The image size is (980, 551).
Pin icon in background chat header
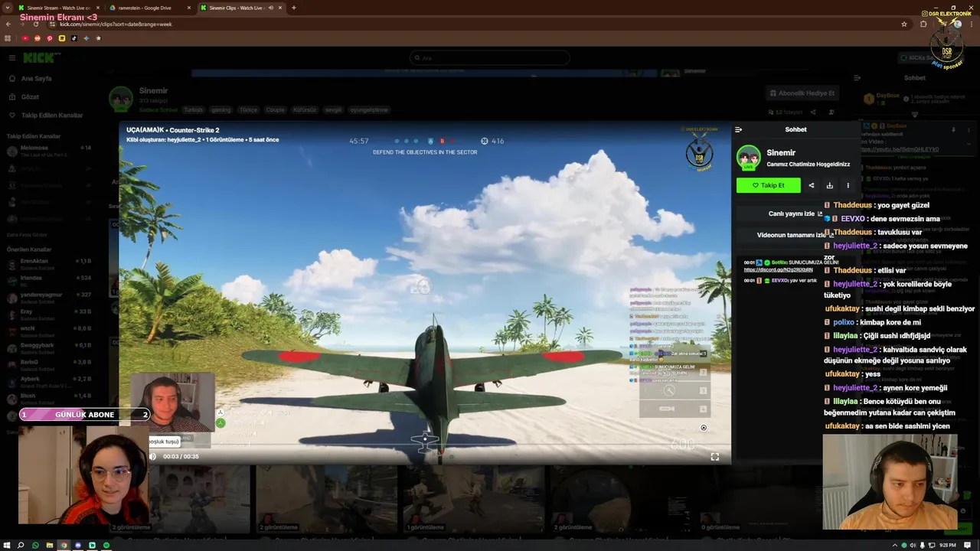point(953,129)
